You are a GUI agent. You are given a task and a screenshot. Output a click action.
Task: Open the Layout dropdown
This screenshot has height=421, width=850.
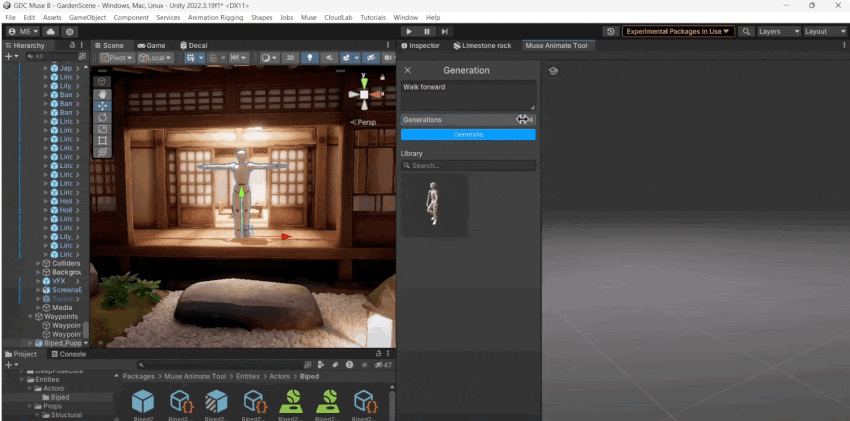(825, 31)
